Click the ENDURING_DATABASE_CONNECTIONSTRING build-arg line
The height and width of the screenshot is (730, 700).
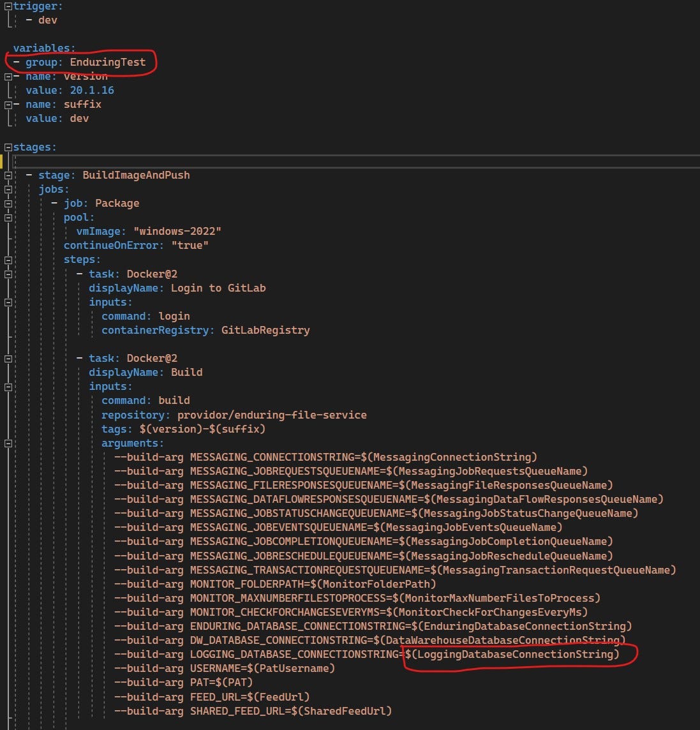[373, 626]
